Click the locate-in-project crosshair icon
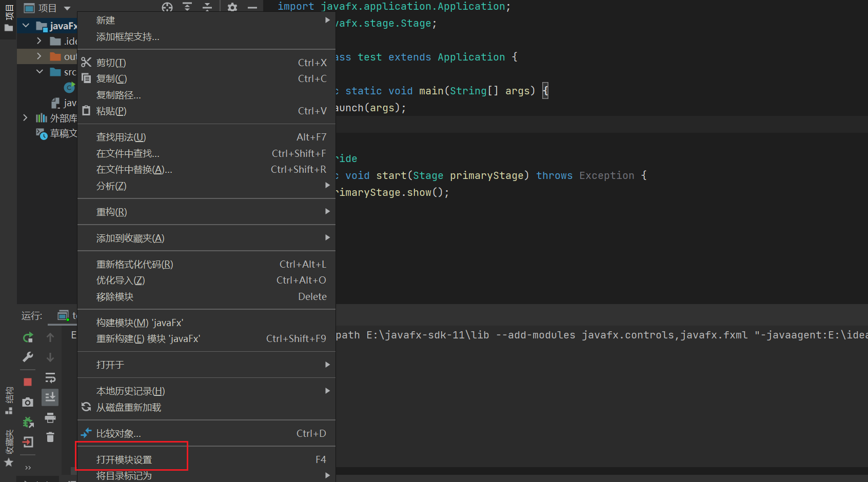Viewport: 868px width, 482px height. click(167, 7)
